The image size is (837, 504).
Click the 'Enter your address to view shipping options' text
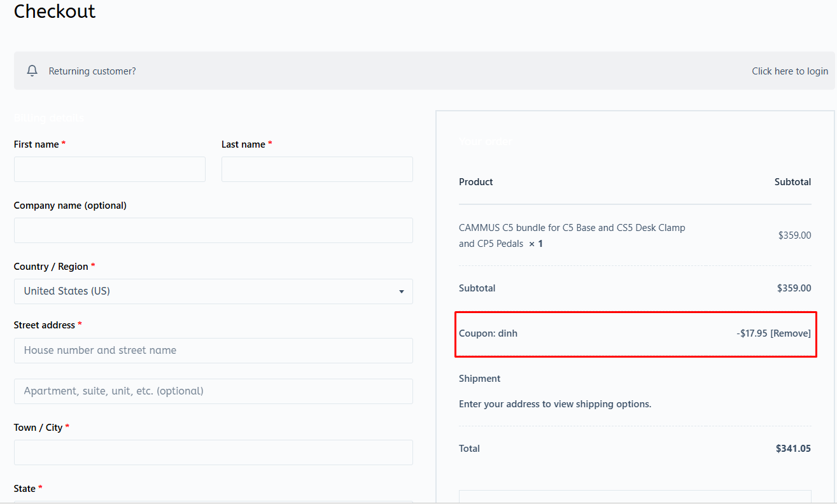(555, 404)
